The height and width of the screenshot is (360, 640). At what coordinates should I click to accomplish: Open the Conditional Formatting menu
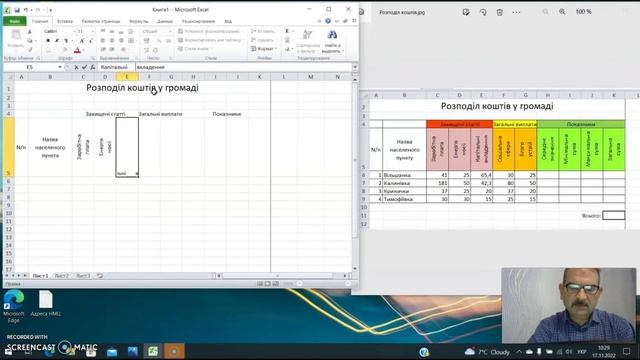pos(209,31)
